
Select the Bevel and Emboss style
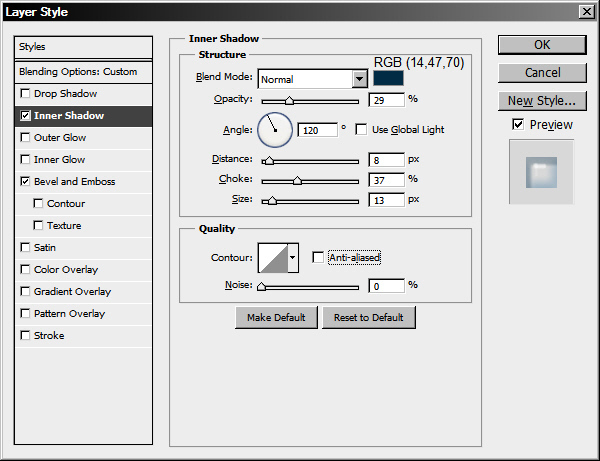point(75,182)
